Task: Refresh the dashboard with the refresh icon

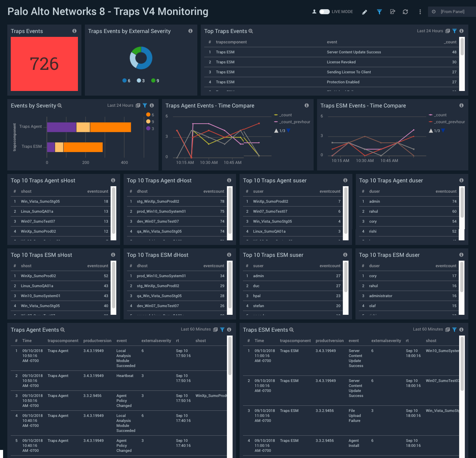Action: click(x=405, y=12)
